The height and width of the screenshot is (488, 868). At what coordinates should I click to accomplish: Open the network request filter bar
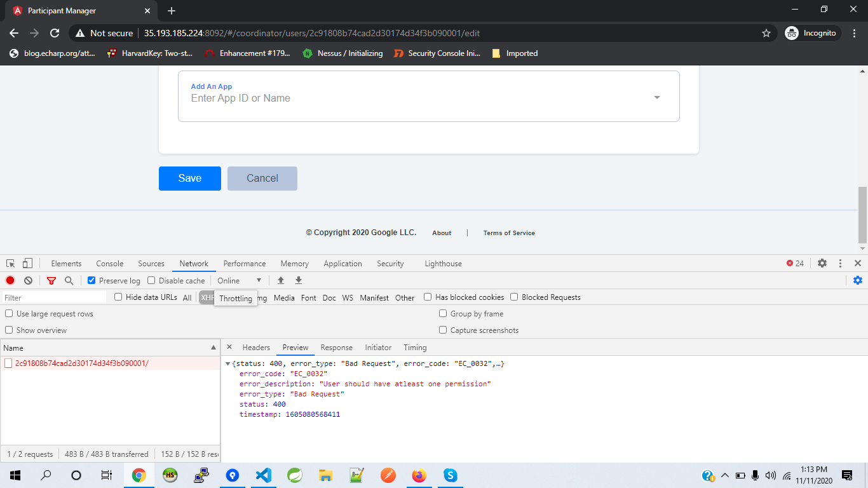click(x=51, y=280)
